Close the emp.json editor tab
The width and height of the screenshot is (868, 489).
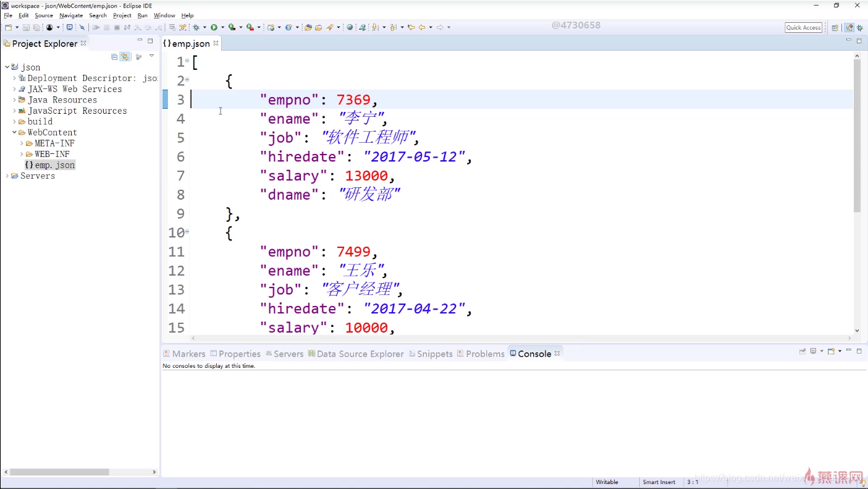(216, 43)
